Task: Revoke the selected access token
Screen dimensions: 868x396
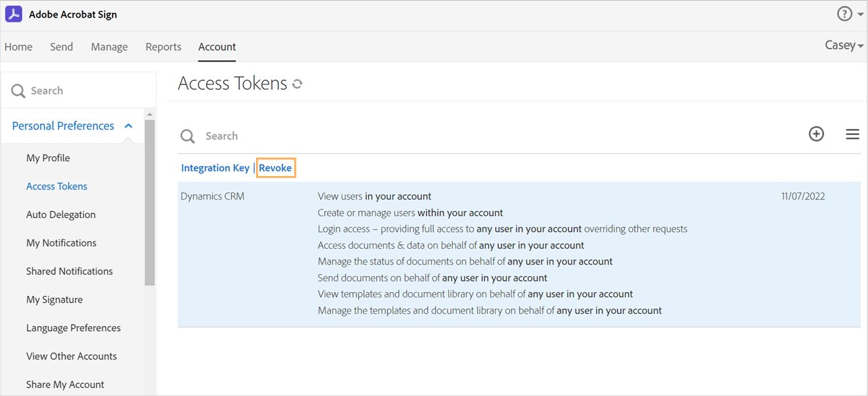Action: point(276,168)
